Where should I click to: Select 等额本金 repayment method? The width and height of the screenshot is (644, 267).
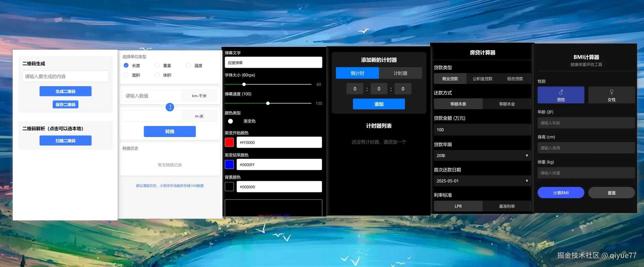[x=507, y=104]
